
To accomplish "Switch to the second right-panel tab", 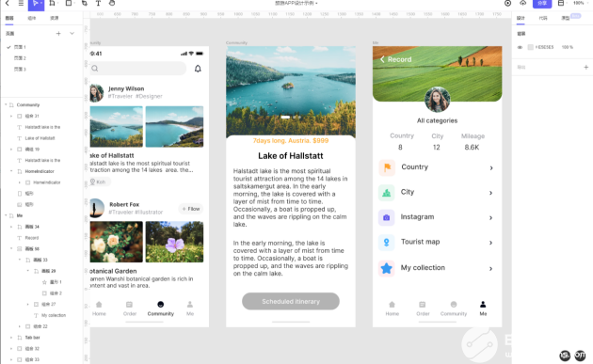I will click(x=543, y=18).
